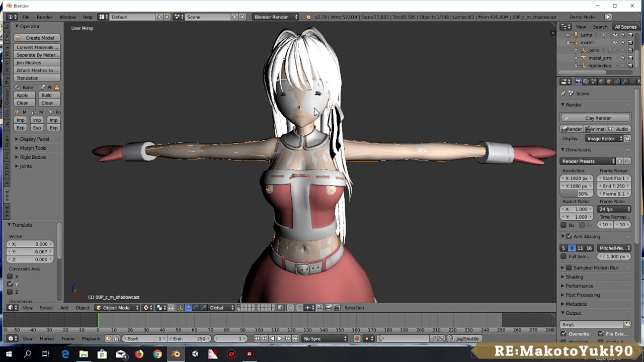Open the viewport Add menu
Screen dimensions: 644x362
[64, 308]
